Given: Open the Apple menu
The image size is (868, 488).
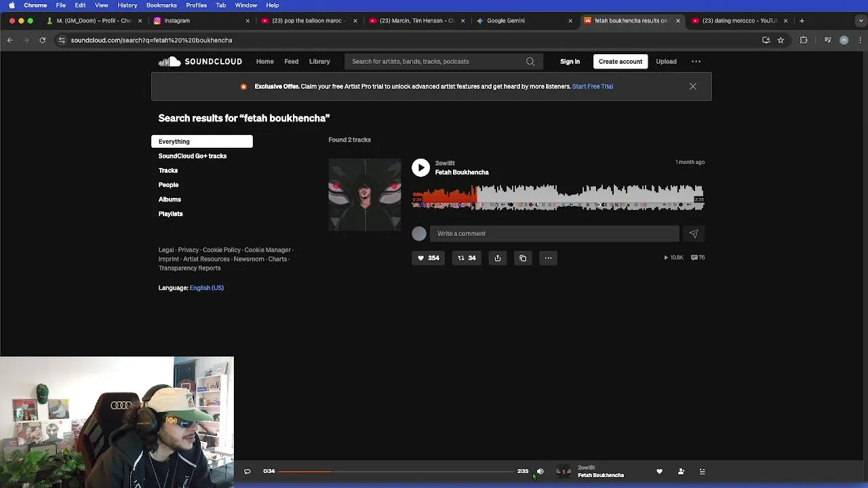Looking at the screenshot, I should [x=12, y=5].
